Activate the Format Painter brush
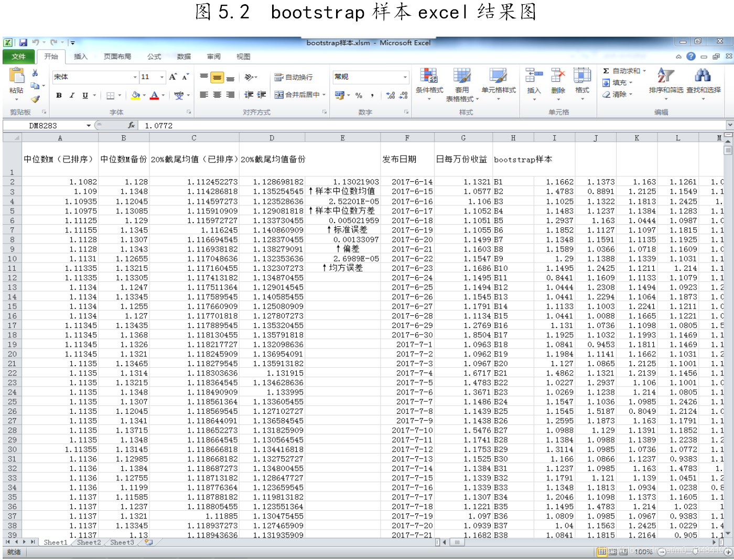Image resolution: width=734 pixels, height=560 pixels. coord(35,98)
